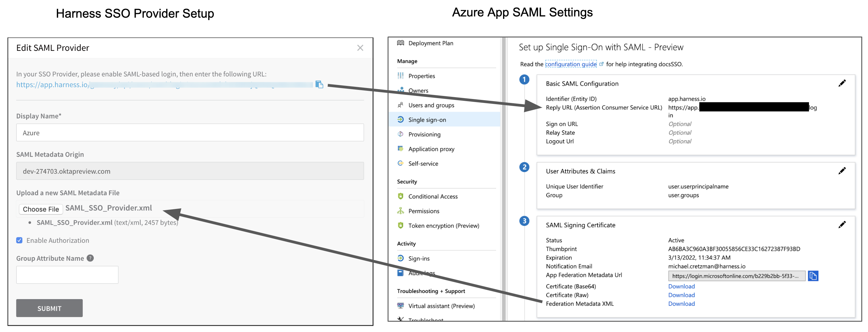Click the Display Name input field
The height and width of the screenshot is (332, 868).
point(190,132)
